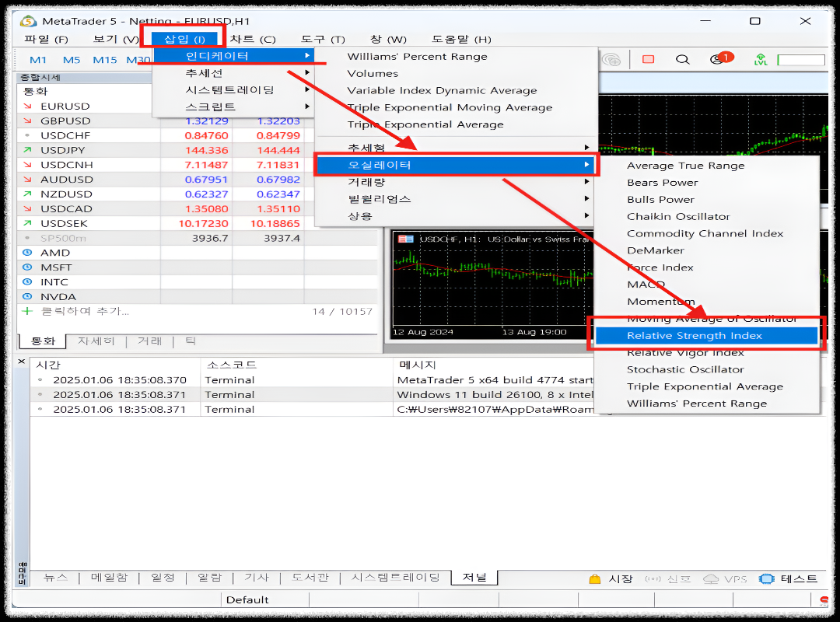Expand the 추세형 indicator submenu arrow
Screen dimensions: 840x622
[587, 147]
